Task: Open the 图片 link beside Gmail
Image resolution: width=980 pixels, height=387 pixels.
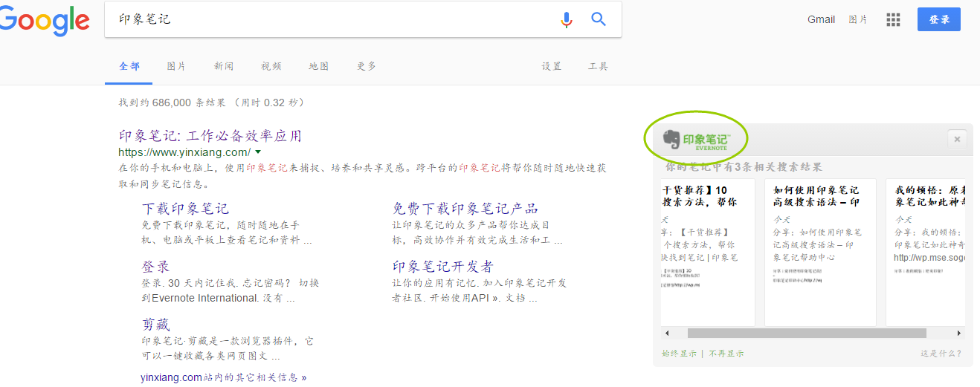Action: click(858, 20)
